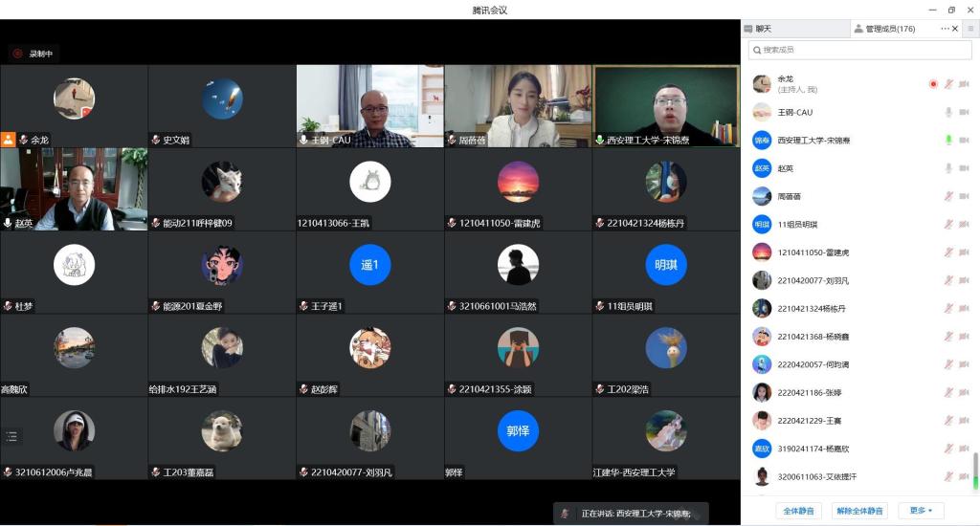Click the camera icon for 周蓓蓓
Image resolution: width=980 pixels, height=526 pixels.
pos(964,196)
